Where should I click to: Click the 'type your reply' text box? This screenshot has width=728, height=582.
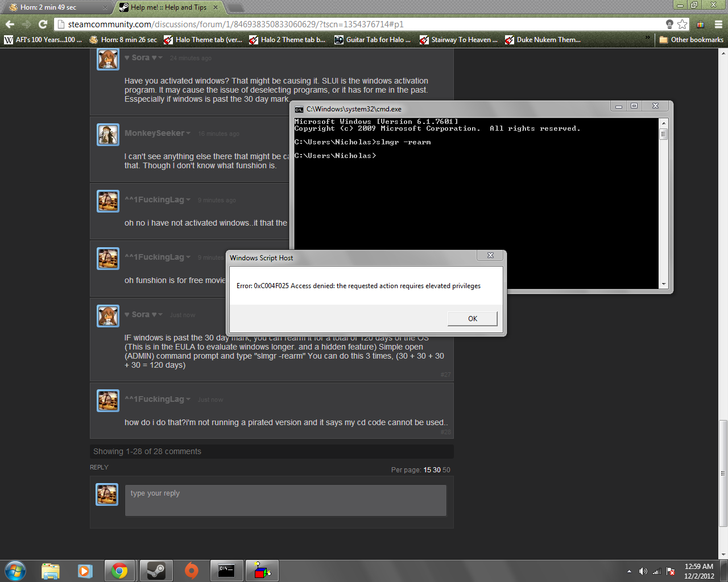coord(286,500)
